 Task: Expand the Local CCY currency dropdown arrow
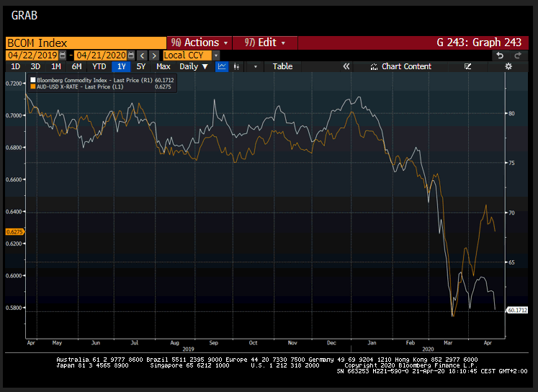point(216,55)
